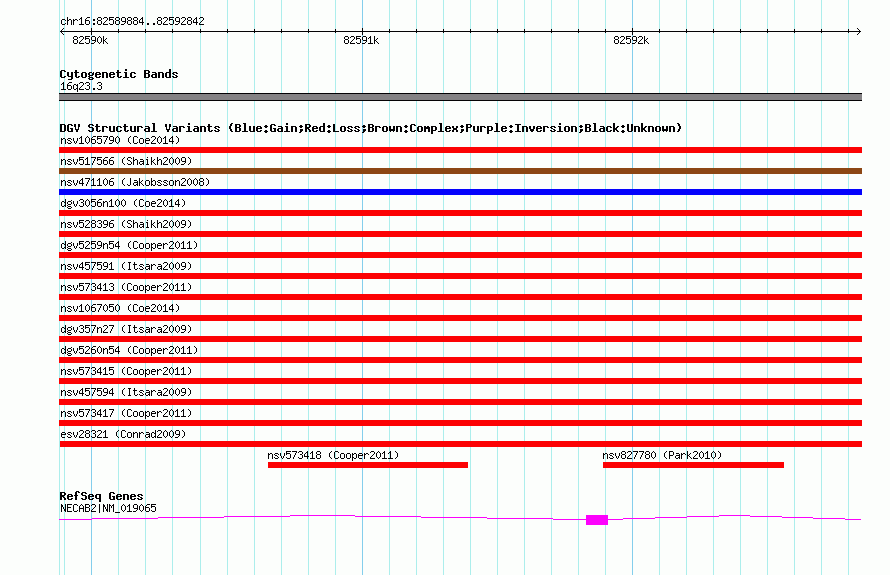890x575 pixels.
Task: Select the red nsv528396 variant bar
Action: coord(460,234)
